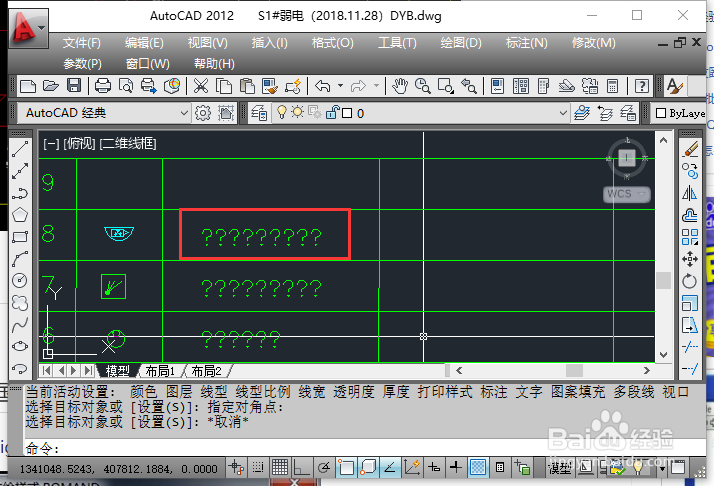The image size is (714, 486).
Task: Click the coordinates readout in status bar
Action: 118,469
